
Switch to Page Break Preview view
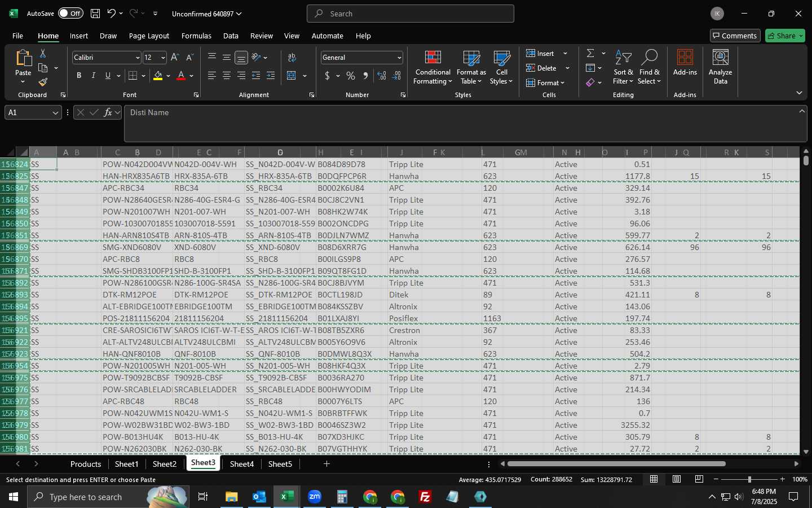point(699,479)
